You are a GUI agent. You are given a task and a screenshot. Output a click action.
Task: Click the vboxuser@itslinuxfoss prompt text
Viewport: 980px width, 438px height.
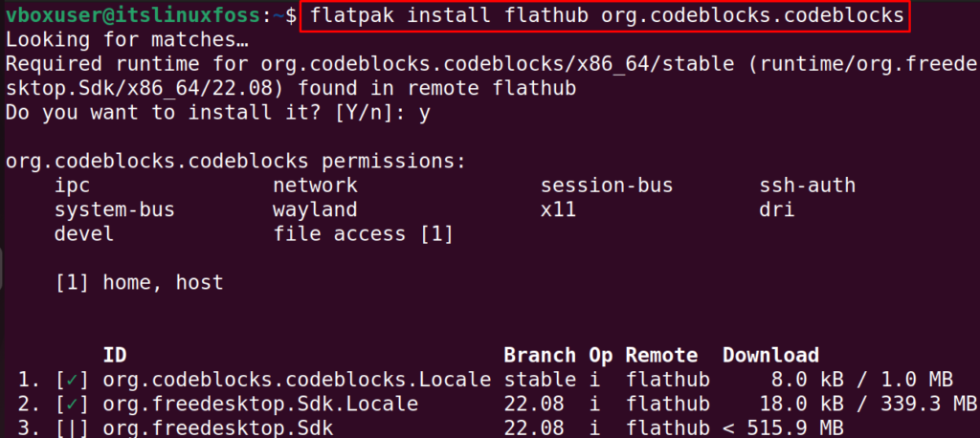132,16
